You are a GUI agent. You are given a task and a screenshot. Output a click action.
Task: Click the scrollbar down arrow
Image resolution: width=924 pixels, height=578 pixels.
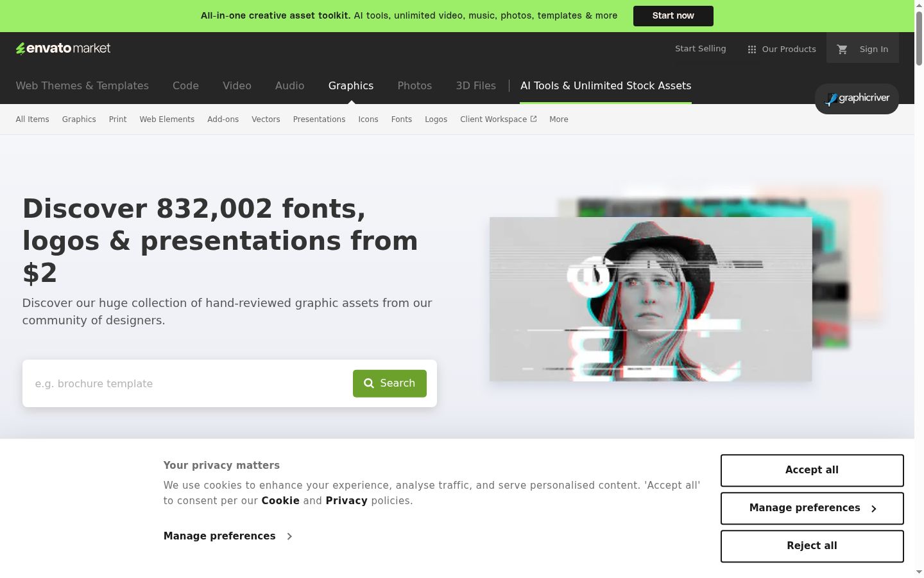point(919,572)
